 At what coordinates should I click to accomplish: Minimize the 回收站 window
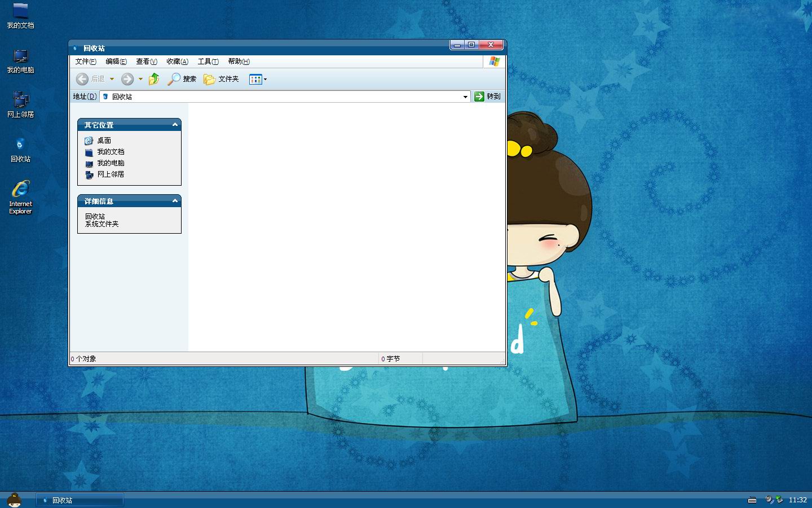point(457,45)
